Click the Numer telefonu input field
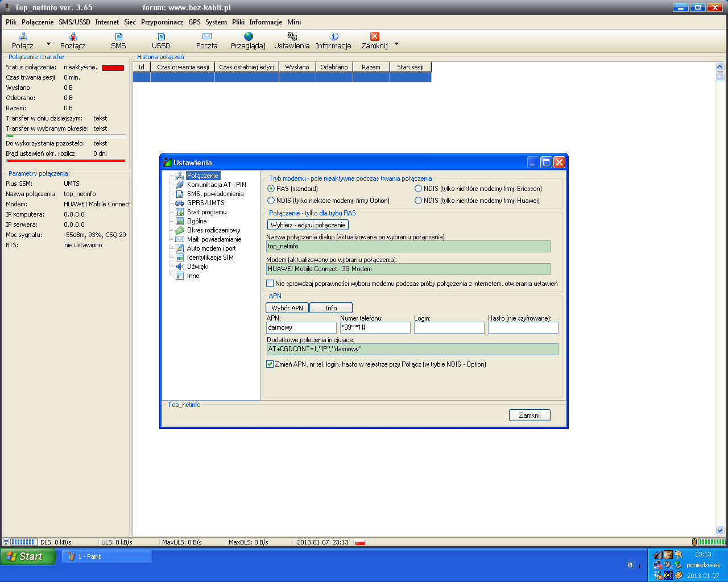Image resolution: width=728 pixels, height=582 pixels. (375, 328)
